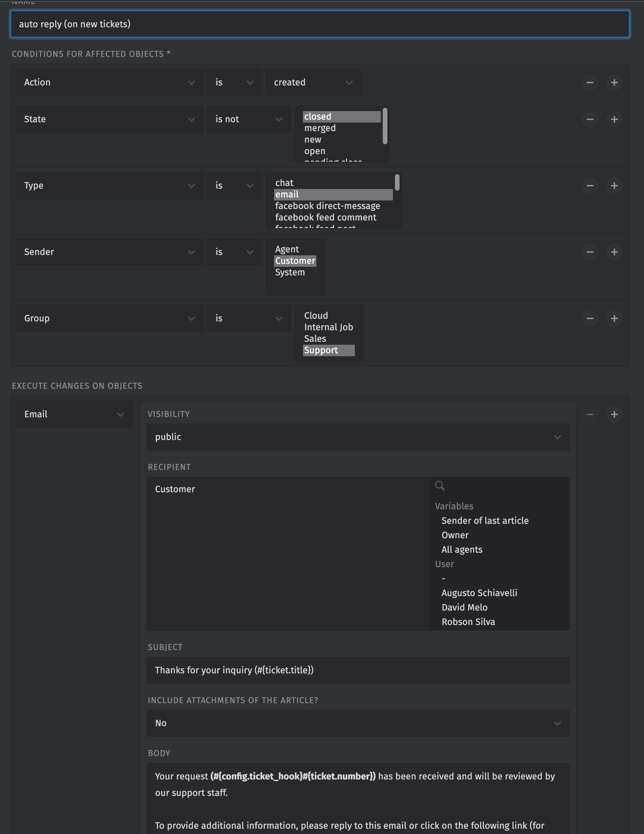Click the Type list scrollbar

397,182
